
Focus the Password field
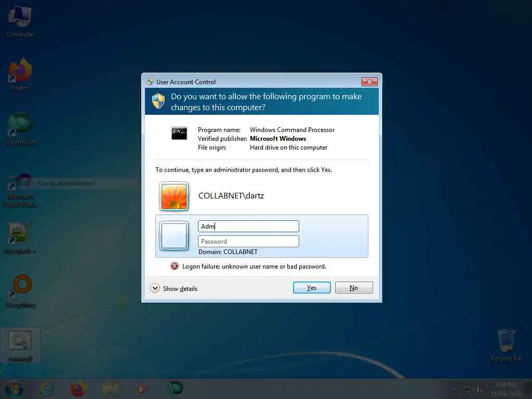click(x=248, y=241)
